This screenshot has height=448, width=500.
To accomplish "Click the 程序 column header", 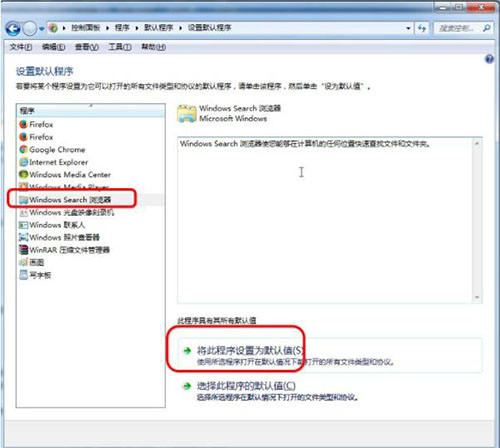I will point(90,111).
